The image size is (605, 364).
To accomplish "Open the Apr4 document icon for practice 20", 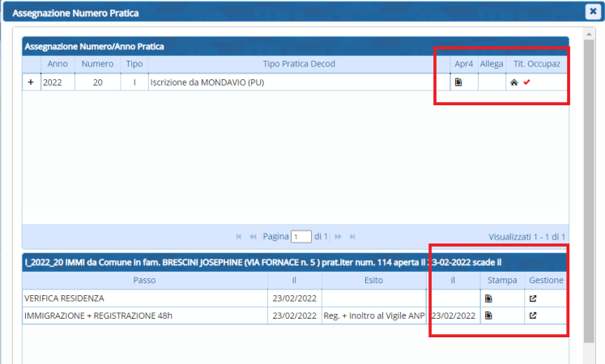I will [x=458, y=83].
